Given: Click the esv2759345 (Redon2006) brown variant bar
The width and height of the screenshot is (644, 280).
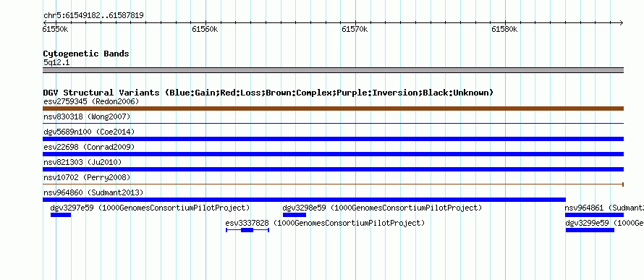Looking at the screenshot, I should point(333,109).
